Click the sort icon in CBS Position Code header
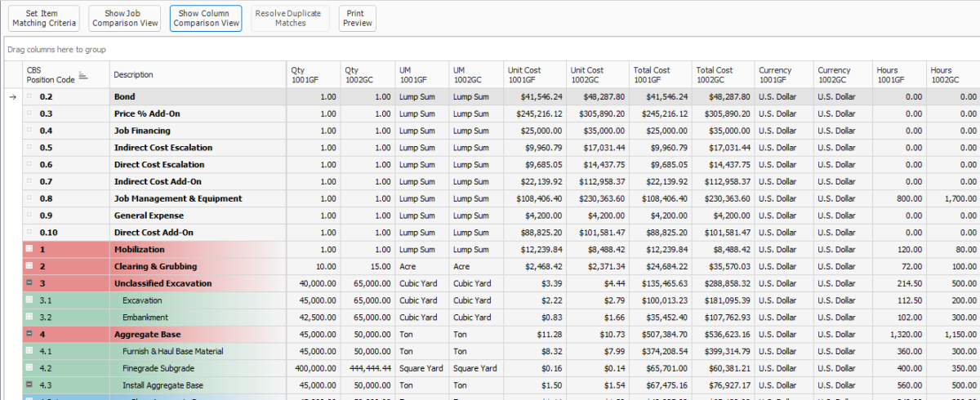This screenshot has width=980, height=400. point(82,75)
